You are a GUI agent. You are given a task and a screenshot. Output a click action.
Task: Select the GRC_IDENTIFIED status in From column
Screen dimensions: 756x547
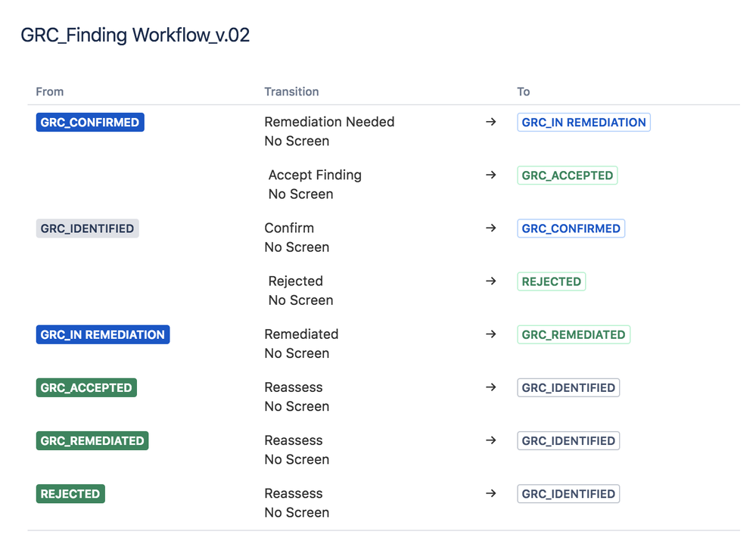click(87, 228)
